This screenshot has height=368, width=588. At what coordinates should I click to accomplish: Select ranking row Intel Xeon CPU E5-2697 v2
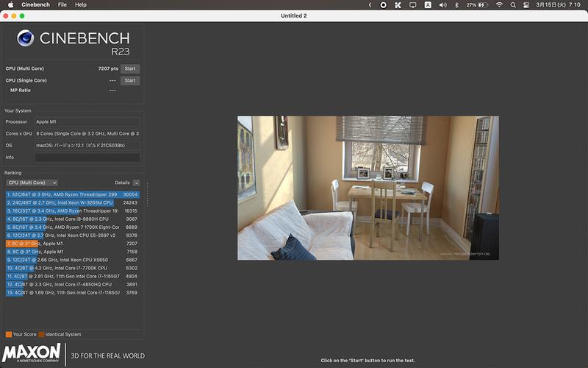(x=73, y=236)
